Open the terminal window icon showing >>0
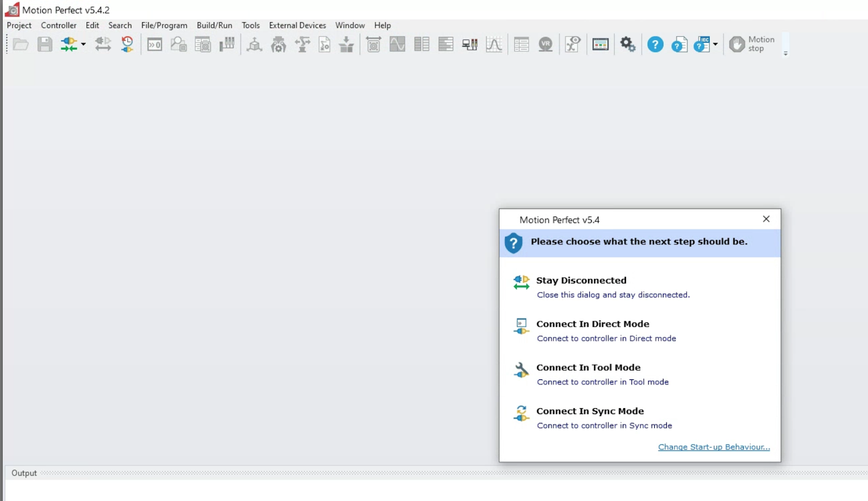Image resolution: width=868 pixels, height=501 pixels. point(155,45)
